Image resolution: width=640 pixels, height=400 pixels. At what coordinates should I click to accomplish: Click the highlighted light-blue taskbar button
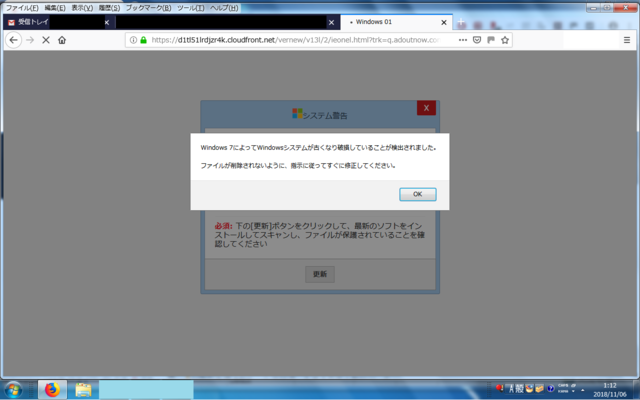[x=146, y=390]
